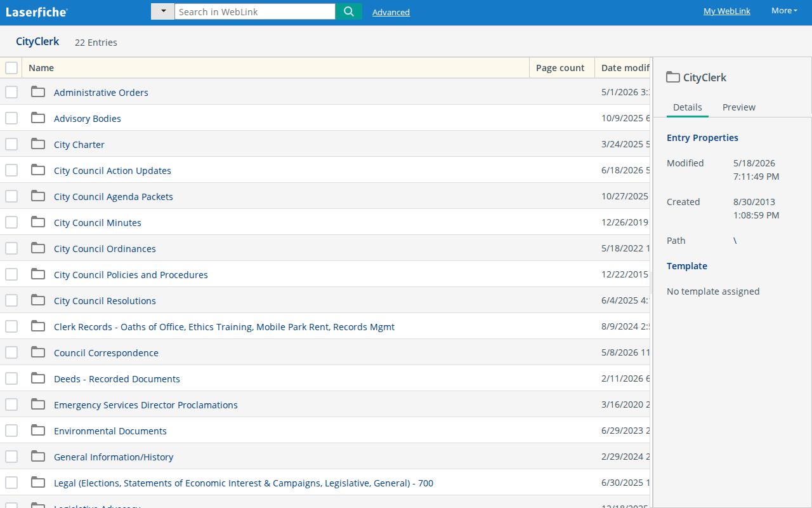Open Legal (Elections...) - 700 folder
Viewport: 812px width, 508px height.
point(244,483)
